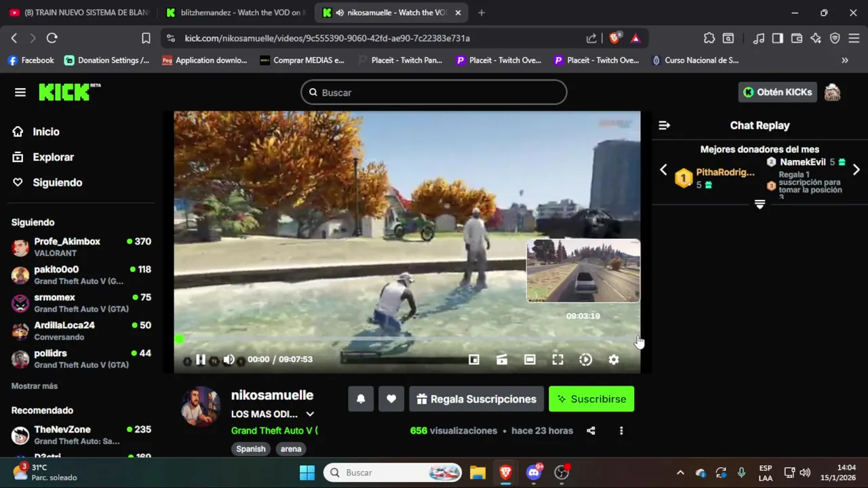Image resolution: width=868 pixels, height=488 pixels.
Task: Toggle the browser sidebar panel
Action: click(x=778, y=39)
